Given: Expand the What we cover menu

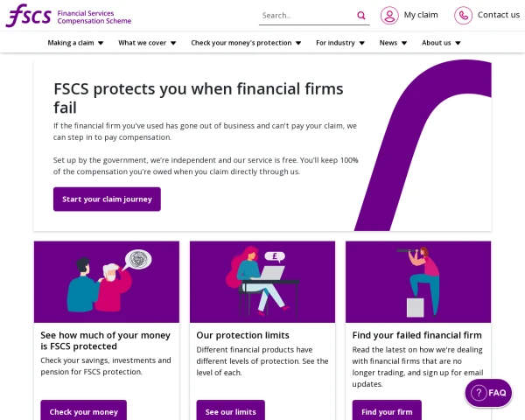Looking at the screenshot, I should pyautogui.click(x=147, y=42).
